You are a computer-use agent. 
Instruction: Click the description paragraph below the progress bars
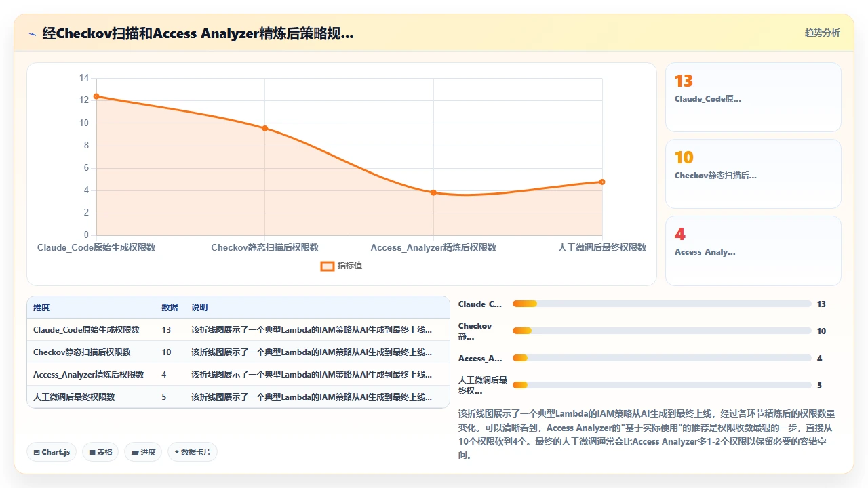tap(648, 434)
